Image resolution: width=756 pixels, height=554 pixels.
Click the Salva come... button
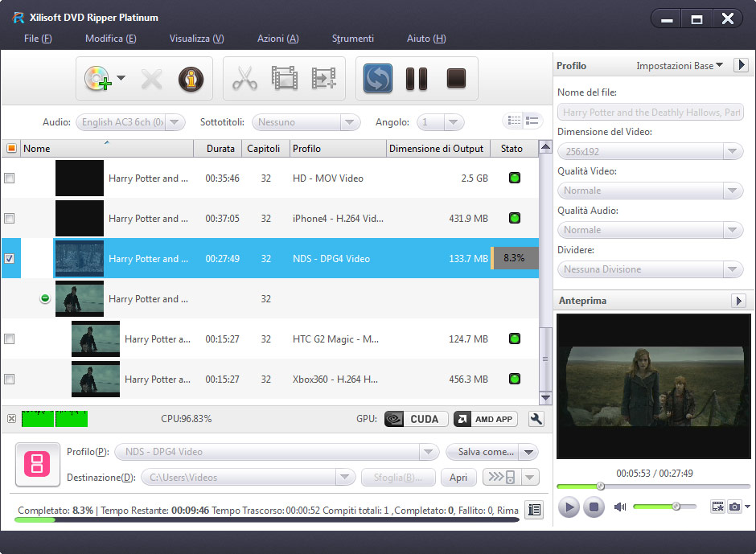pyautogui.click(x=482, y=452)
